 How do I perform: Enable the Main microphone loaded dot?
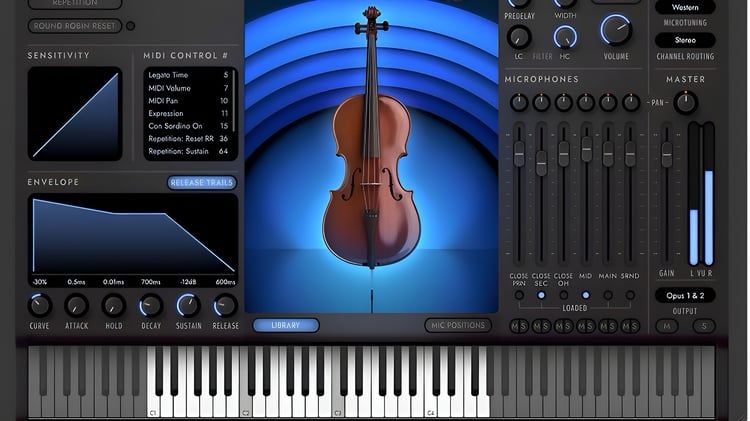pos(608,295)
